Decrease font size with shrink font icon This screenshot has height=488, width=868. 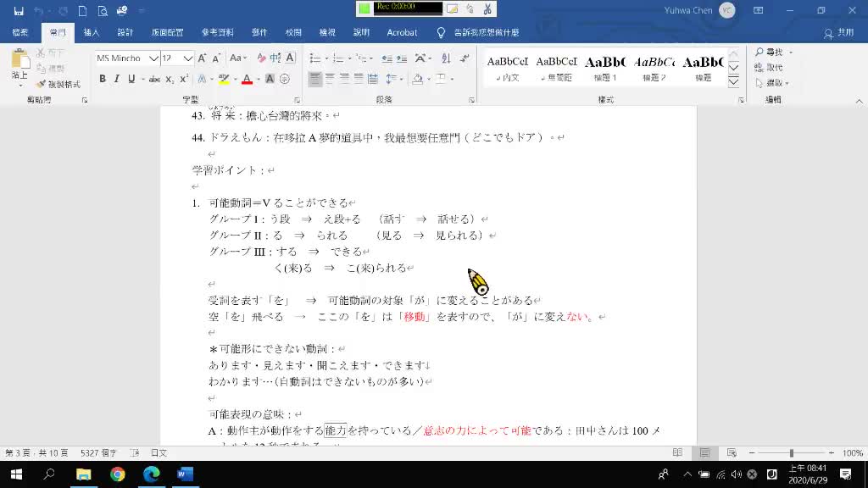click(x=216, y=58)
